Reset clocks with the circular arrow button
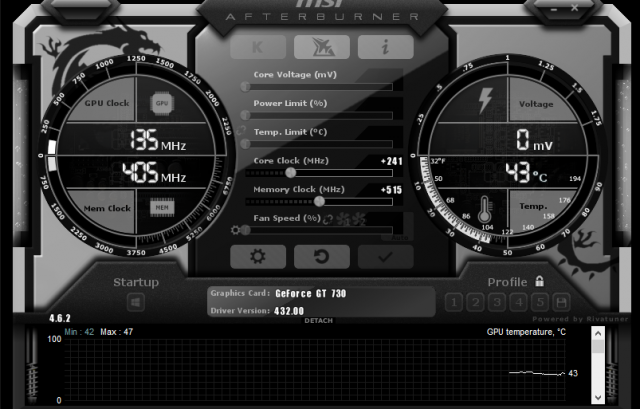The height and width of the screenshot is (409, 640). coord(321,256)
